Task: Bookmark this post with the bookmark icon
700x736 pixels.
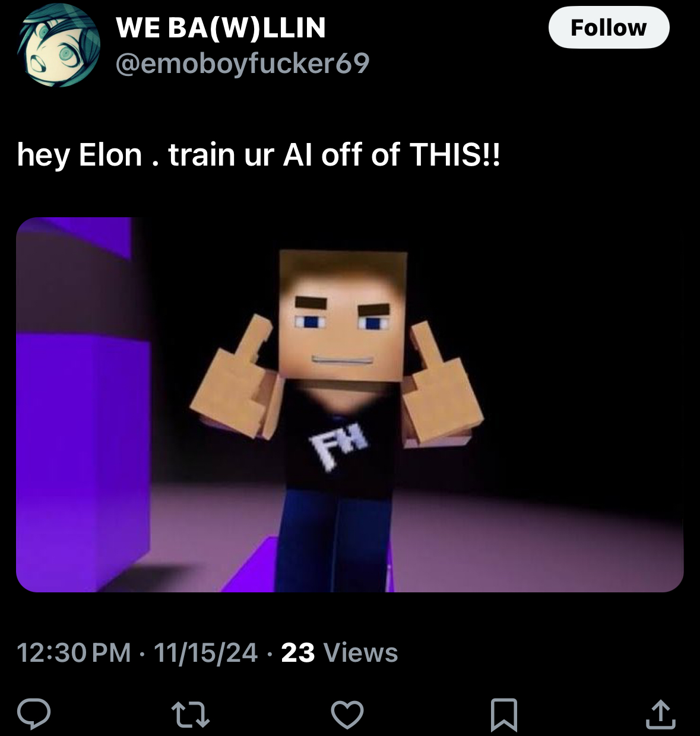Action: tap(504, 714)
